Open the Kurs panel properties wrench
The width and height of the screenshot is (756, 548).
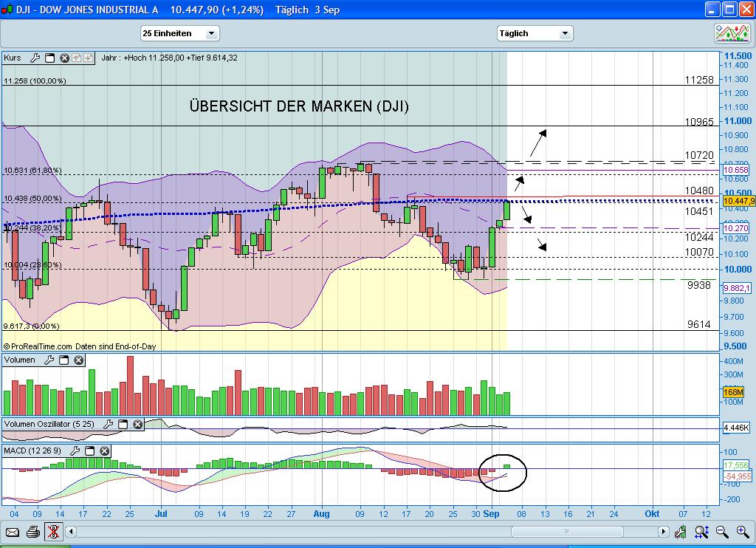pos(35,58)
